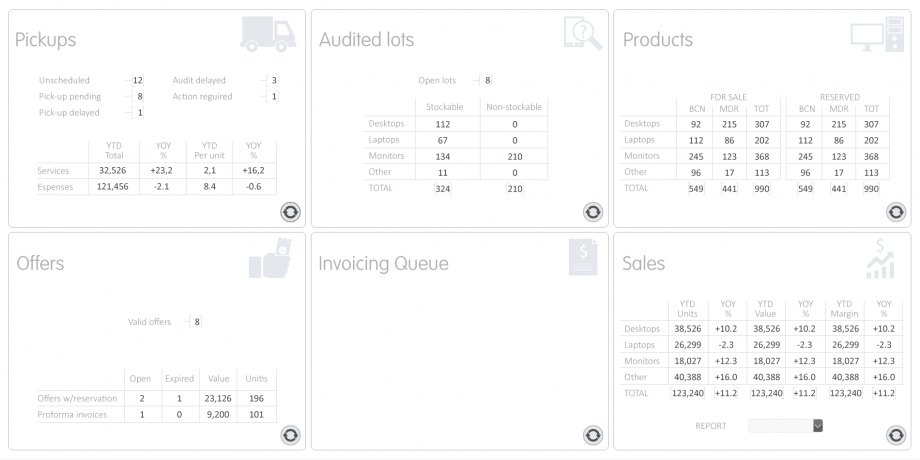
Task: Click the Offers hand icon
Action: [269, 259]
